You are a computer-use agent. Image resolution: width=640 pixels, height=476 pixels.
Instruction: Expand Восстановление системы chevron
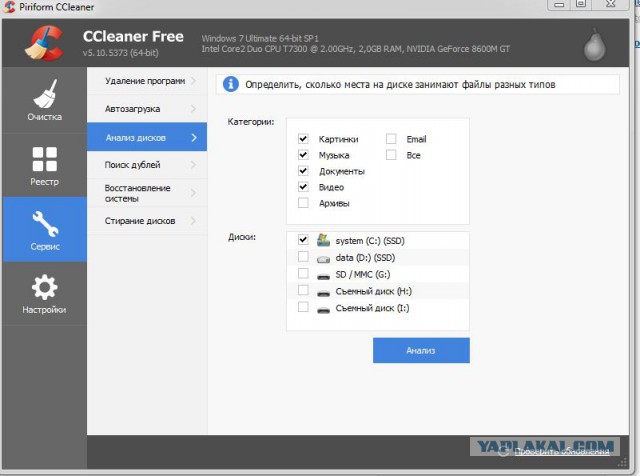click(x=193, y=193)
